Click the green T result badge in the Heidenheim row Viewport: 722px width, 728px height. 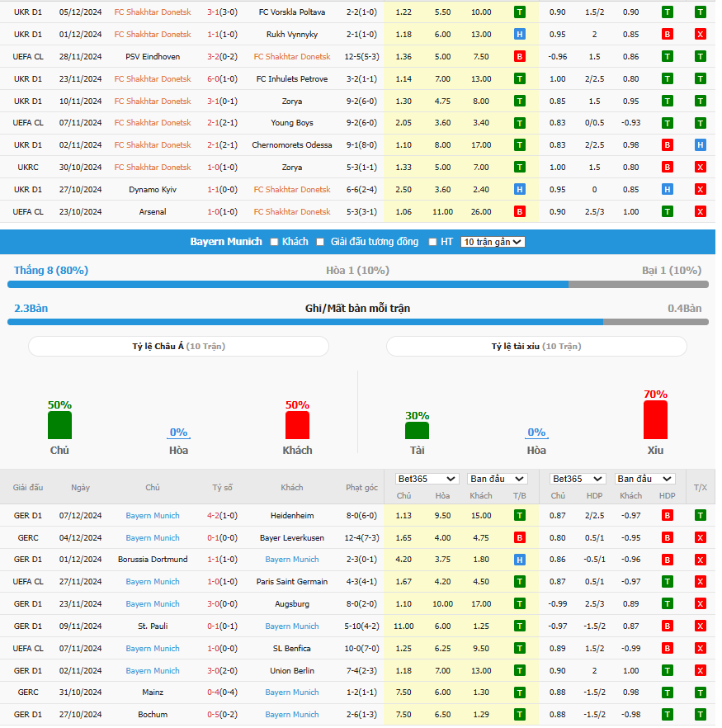tap(520, 515)
